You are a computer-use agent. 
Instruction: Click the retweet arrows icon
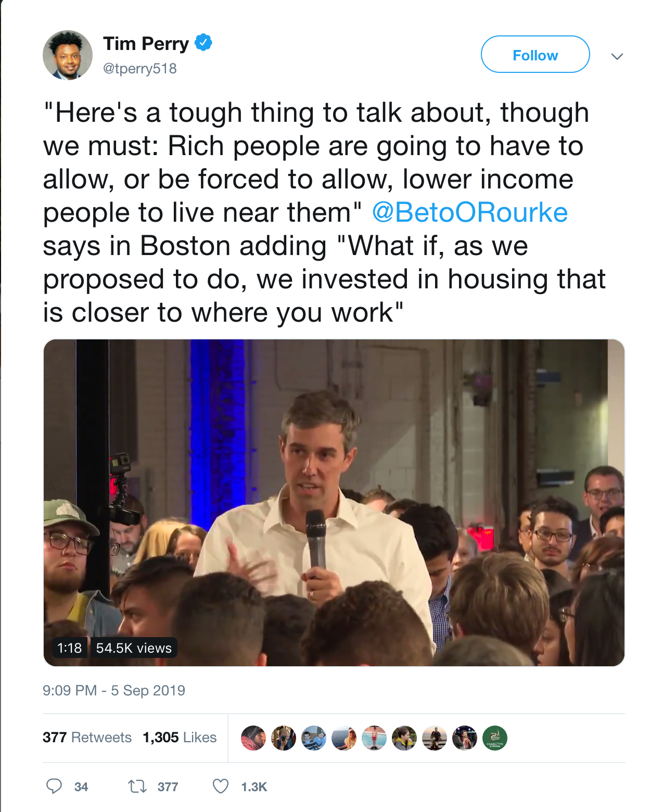[x=137, y=786]
